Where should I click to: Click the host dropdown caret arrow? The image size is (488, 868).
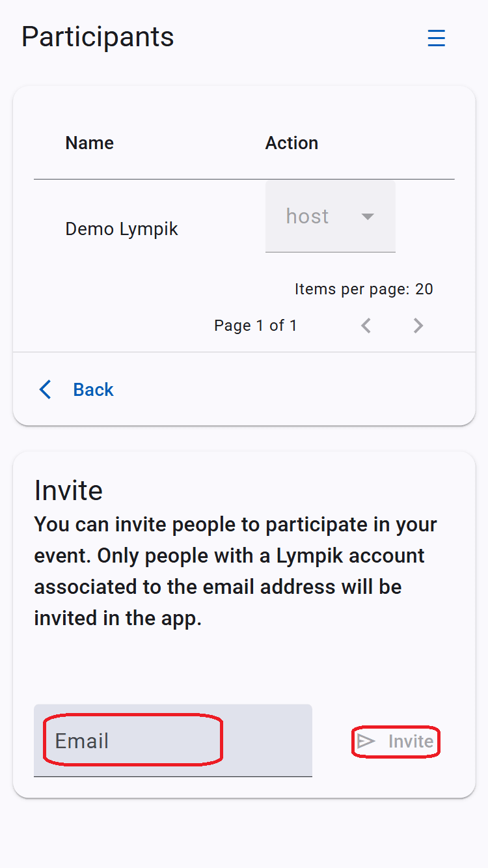tap(368, 216)
